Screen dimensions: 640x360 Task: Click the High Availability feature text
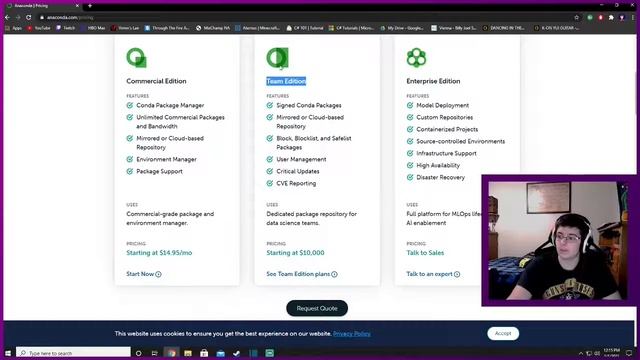(x=438, y=165)
